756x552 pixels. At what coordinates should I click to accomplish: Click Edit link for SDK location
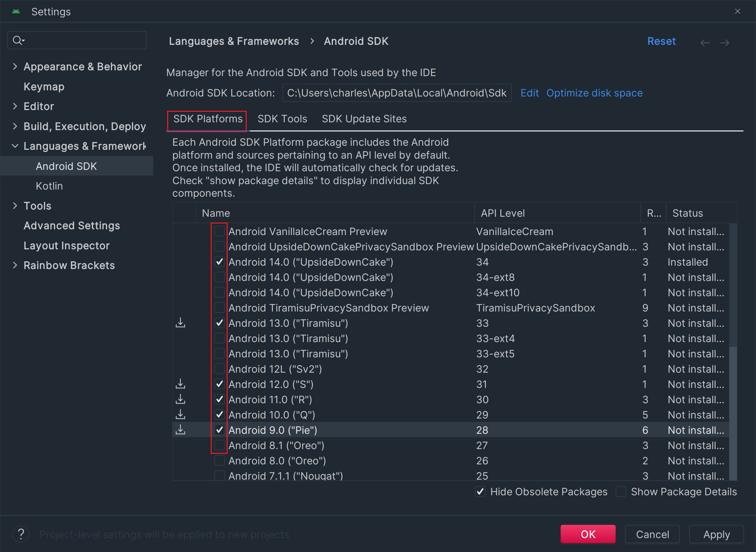(x=529, y=93)
